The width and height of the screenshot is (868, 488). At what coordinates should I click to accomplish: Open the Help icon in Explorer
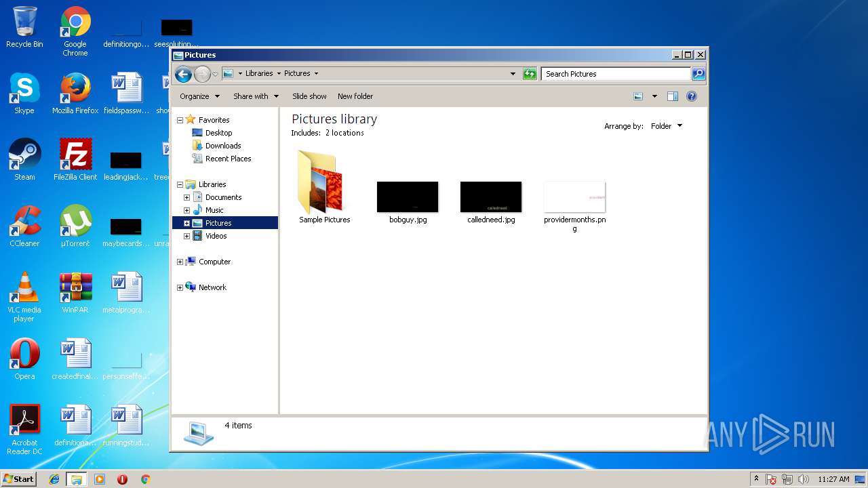(x=692, y=96)
